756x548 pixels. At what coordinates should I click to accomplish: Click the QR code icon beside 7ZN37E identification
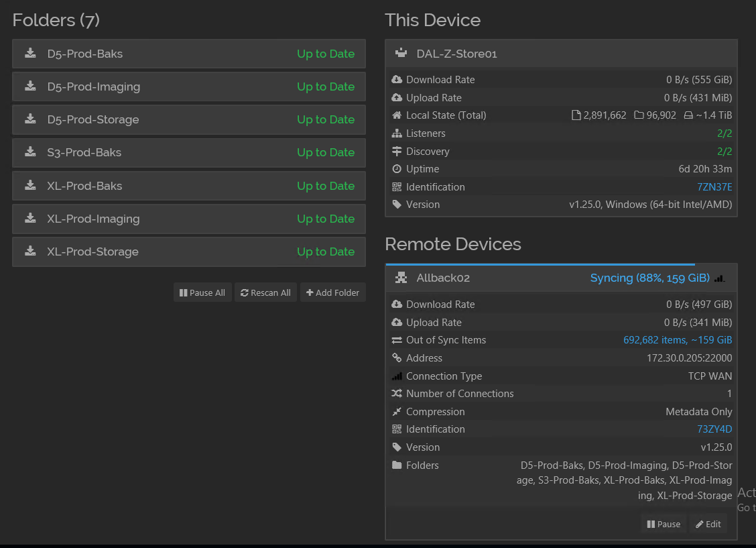pos(397,186)
